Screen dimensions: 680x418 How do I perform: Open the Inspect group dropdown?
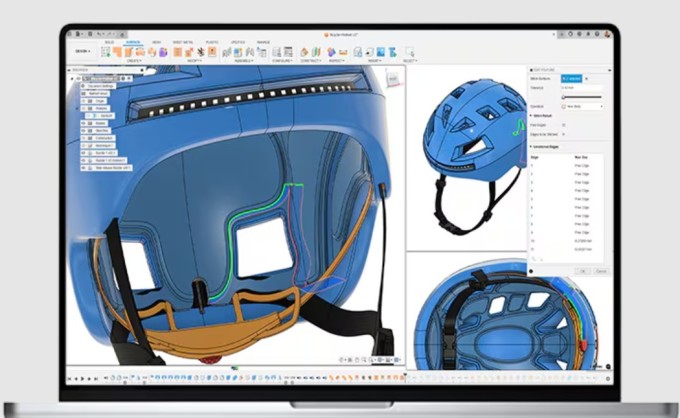337,61
